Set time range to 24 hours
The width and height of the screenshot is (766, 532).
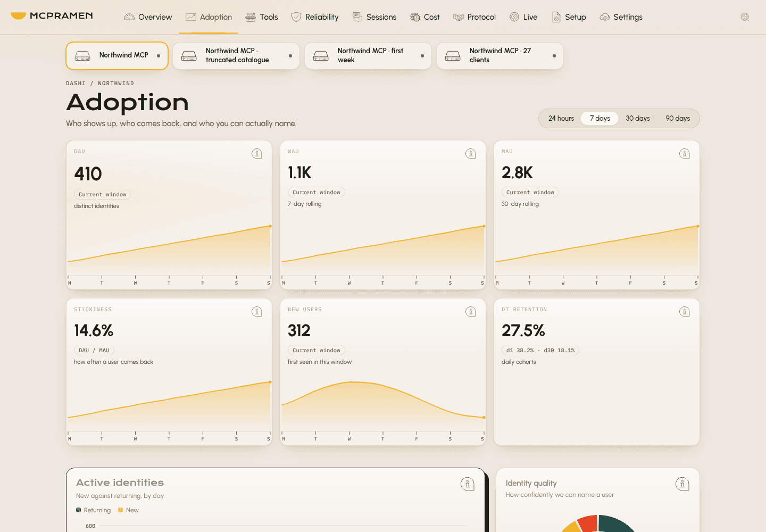pos(561,118)
